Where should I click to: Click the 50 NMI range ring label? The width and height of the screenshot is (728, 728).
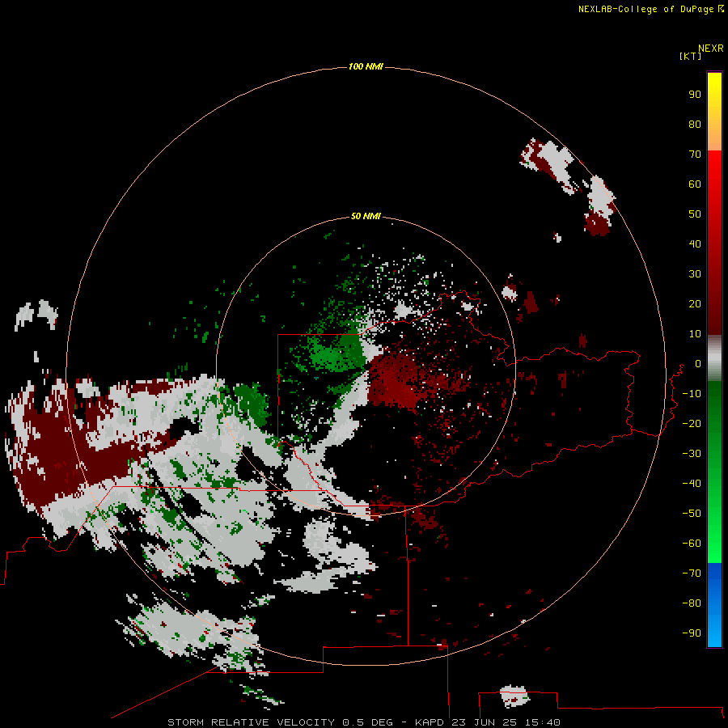(366, 216)
